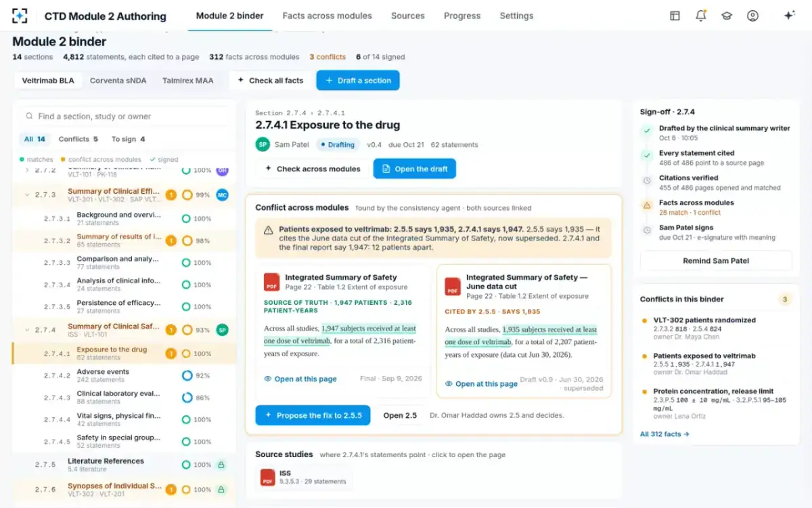
Task: Click the 86% progress ring on Clinical laboratory row
Action: click(187, 398)
